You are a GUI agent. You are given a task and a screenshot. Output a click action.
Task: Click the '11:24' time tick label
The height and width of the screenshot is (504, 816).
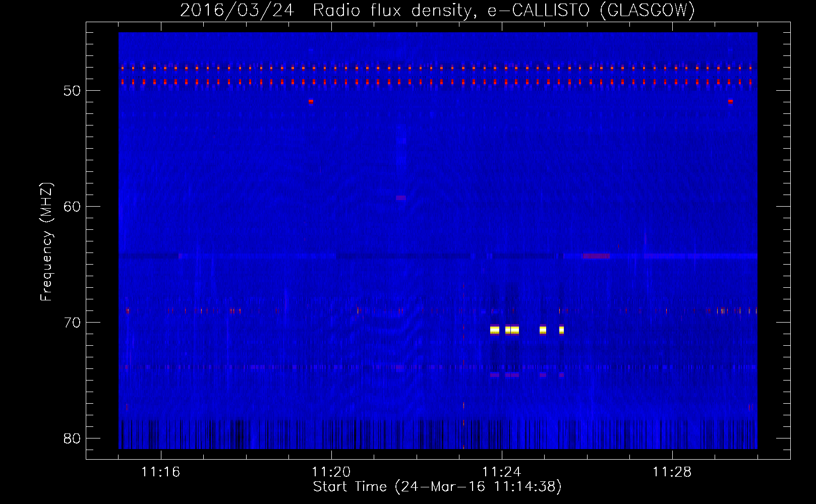(x=501, y=472)
